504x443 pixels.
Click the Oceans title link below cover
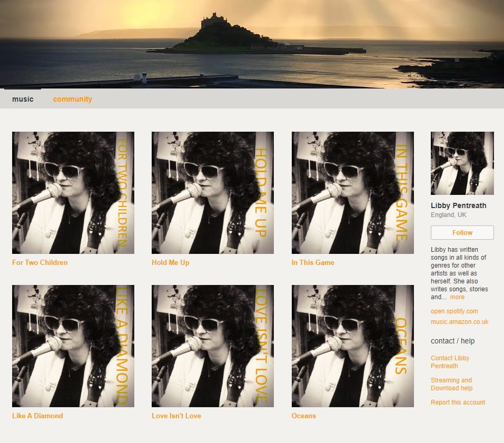click(x=304, y=416)
